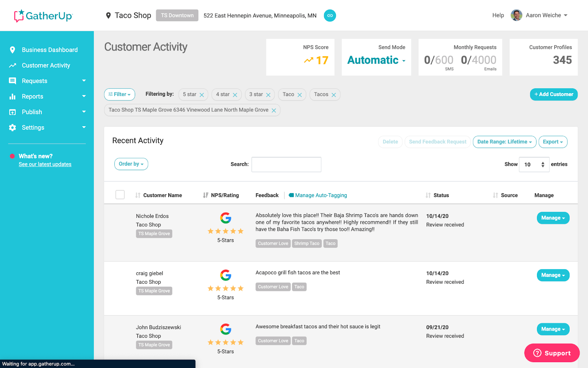
Task: Click the Customer Activity chart icon in sidebar
Action: [13, 65]
